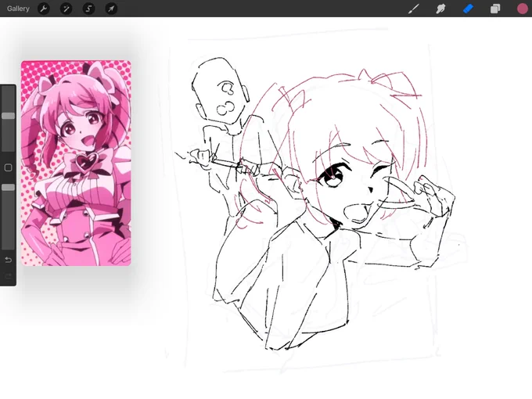Tap the square modify button in sidebar
The width and height of the screenshot is (532, 399).
(8, 167)
